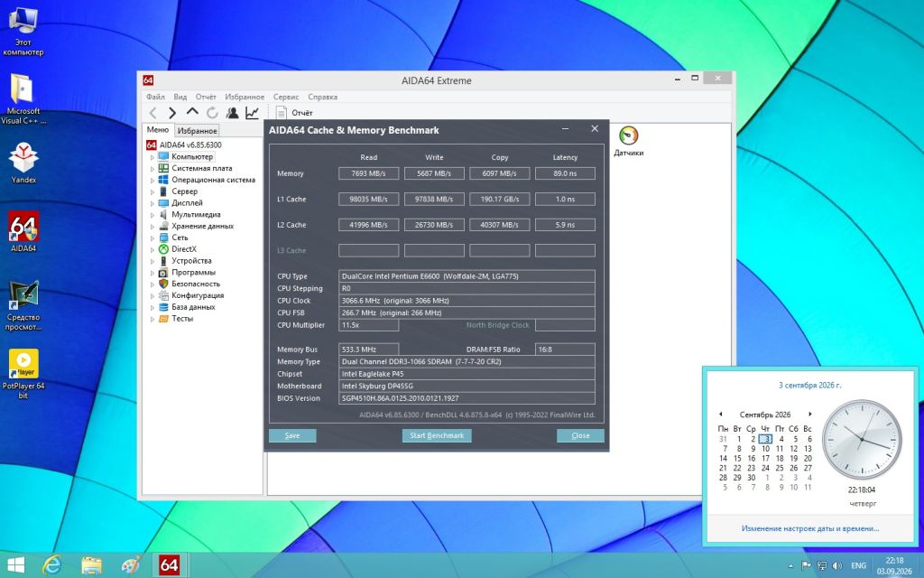This screenshot has width=924, height=578.
Task: Select the Системная плата tree item
Action: 202,168
